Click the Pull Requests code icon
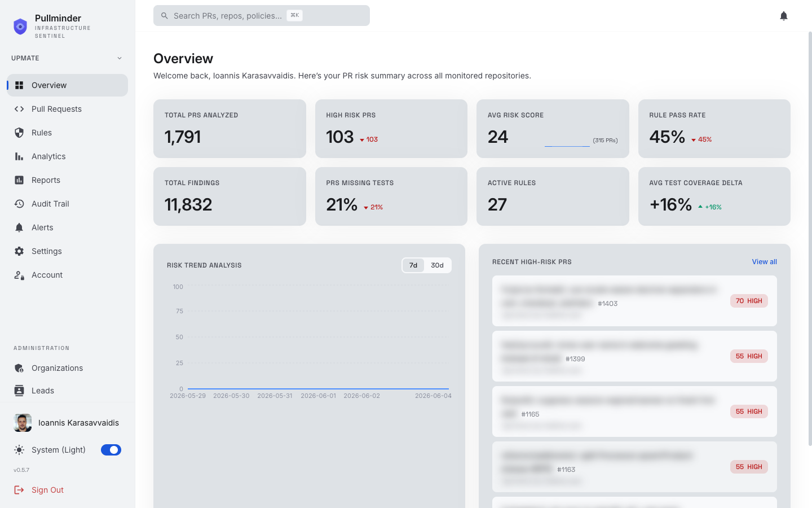 [x=19, y=109]
